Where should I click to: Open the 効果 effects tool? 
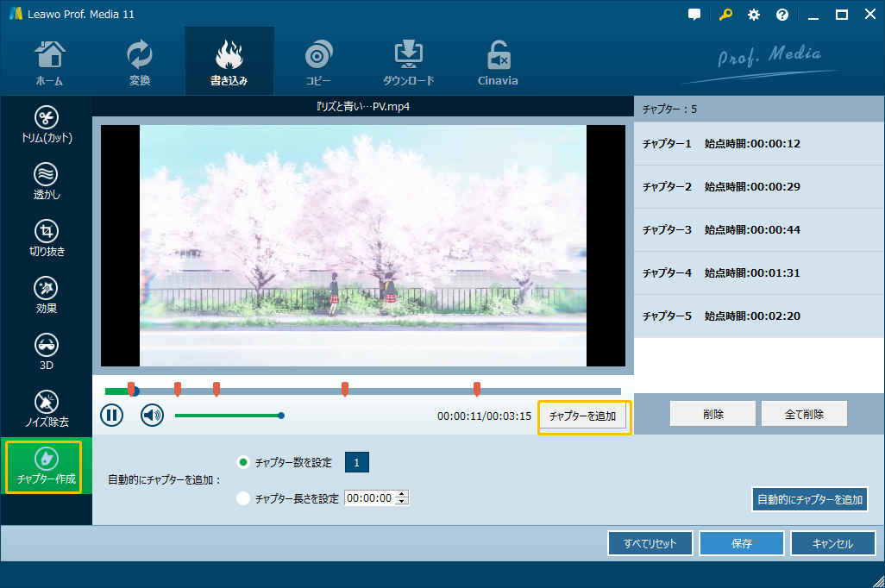click(47, 296)
